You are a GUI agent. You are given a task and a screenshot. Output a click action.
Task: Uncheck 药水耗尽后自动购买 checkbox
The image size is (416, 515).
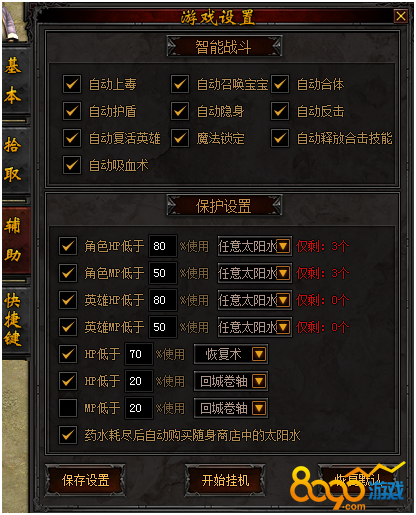coord(68,435)
